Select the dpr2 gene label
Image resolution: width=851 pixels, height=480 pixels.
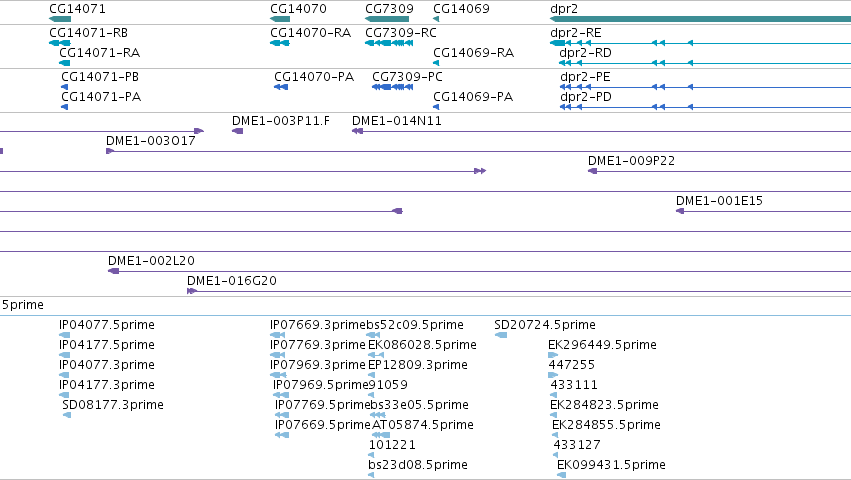click(x=564, y=9)
